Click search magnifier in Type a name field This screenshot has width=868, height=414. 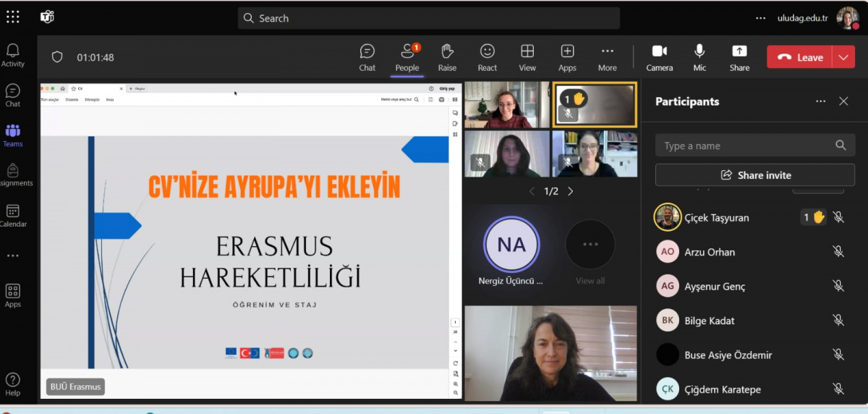pyautogui.click(x=840, y=145)
